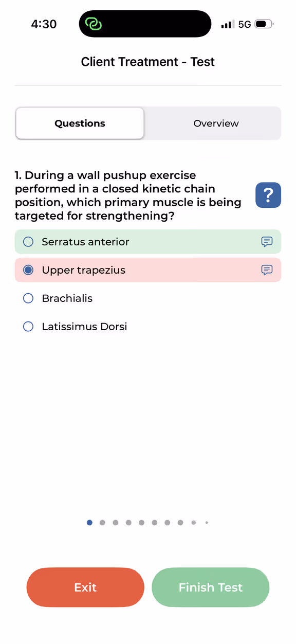Click the red Exit button

tap(85, 587)
